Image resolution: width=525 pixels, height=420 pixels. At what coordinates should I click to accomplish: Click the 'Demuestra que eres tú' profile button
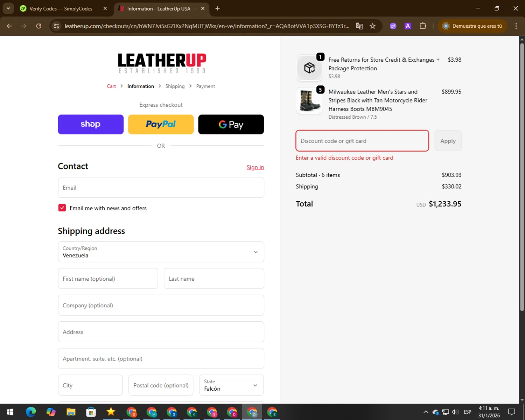[472, 26]
